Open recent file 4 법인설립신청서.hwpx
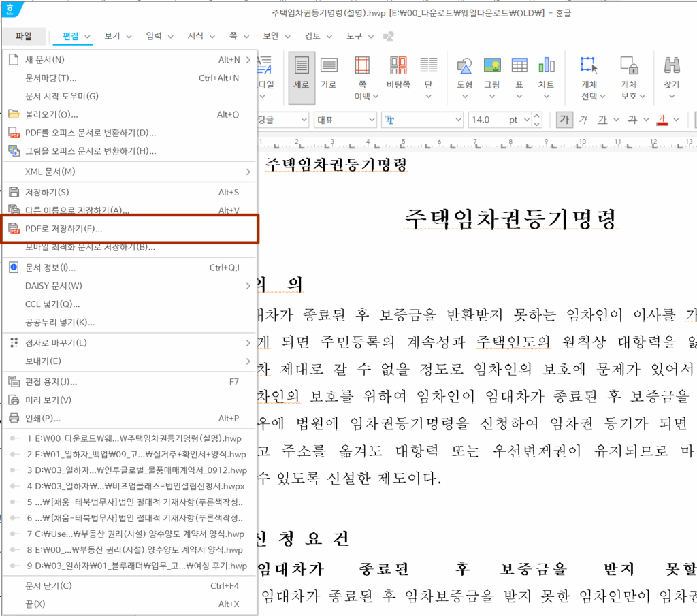This screenshot has width=697, height=616. pos(130,486)
